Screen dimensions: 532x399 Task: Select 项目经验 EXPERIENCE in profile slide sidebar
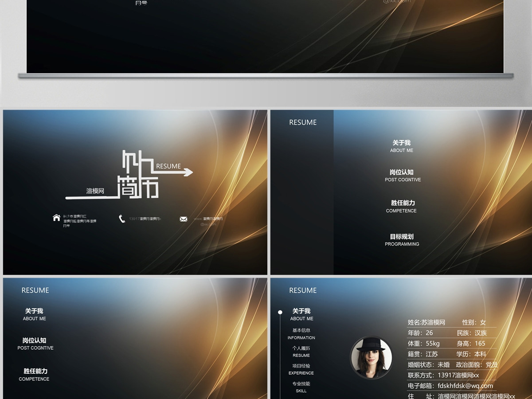(301, 369)
